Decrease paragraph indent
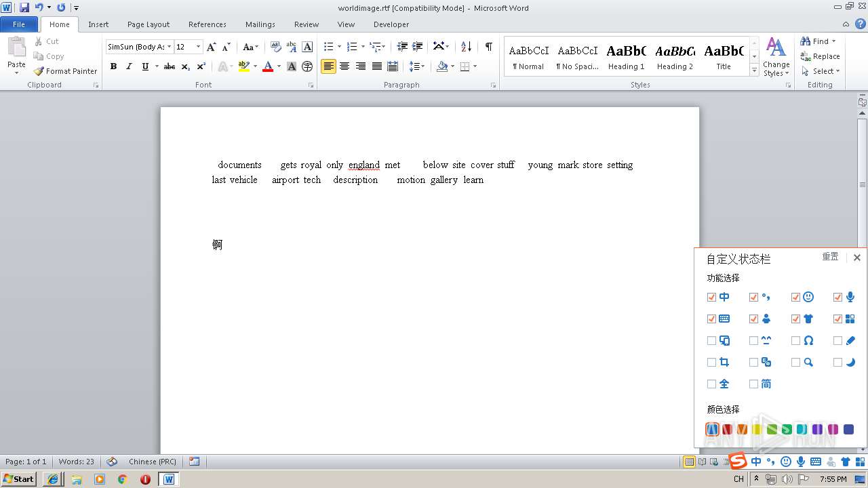The width and height of the screenshot is (868, 488). (x=402, y=47)
